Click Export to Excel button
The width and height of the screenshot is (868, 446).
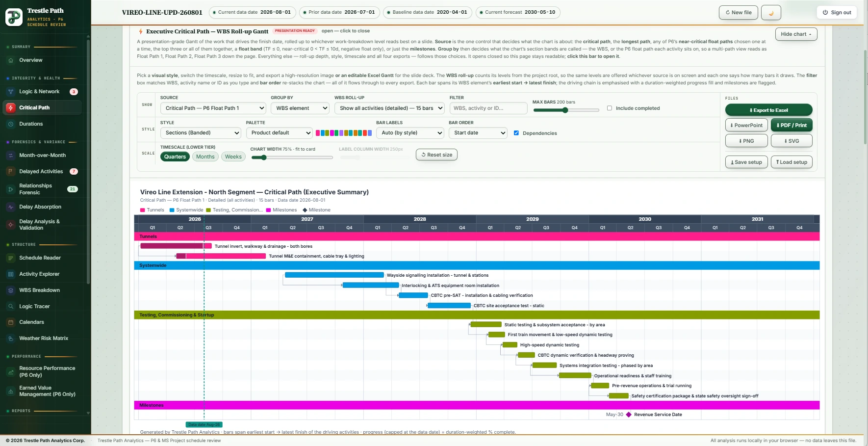point(768,110)
